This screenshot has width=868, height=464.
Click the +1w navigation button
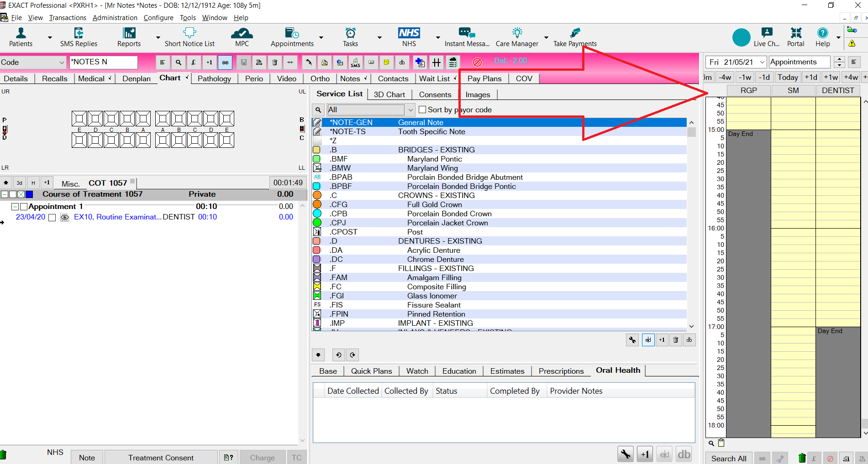point(831,77)
